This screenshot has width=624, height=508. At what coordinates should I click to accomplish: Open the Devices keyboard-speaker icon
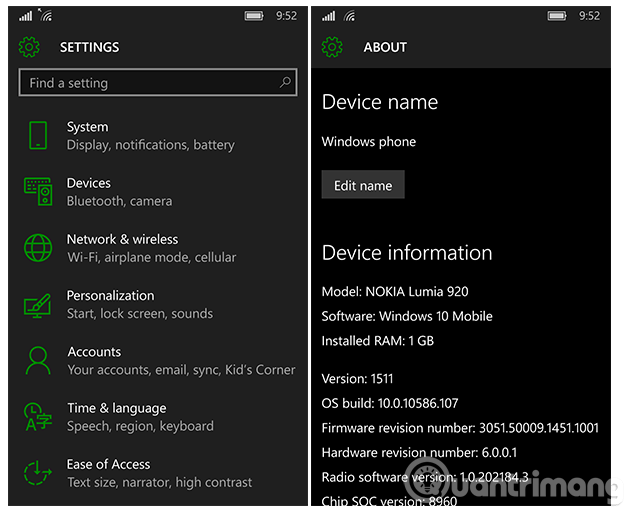pyautogui.click(x=38, y=191)
